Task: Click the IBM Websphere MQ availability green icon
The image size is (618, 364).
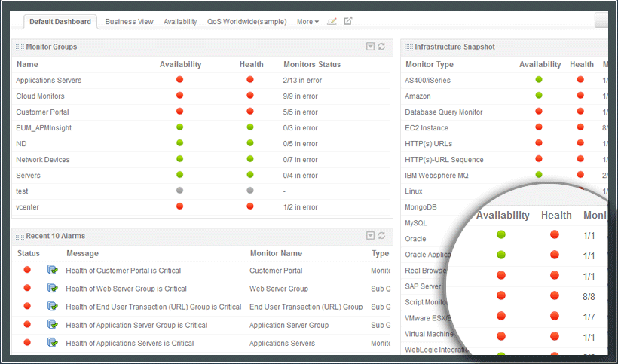Action: pos(539,175)
